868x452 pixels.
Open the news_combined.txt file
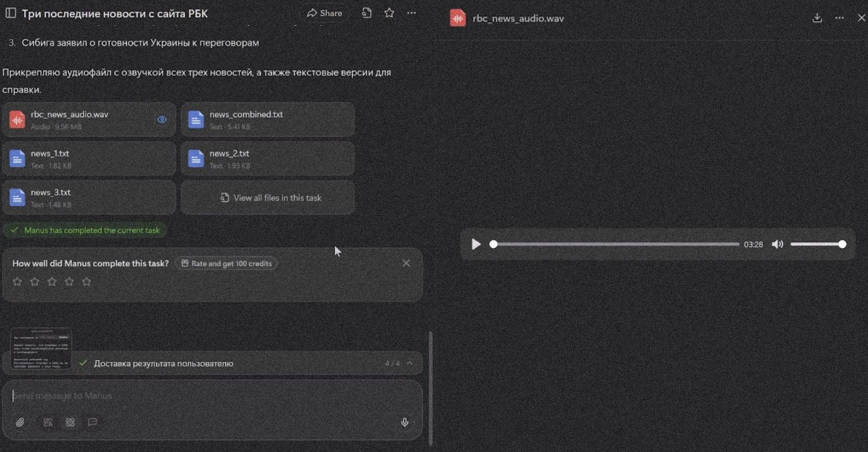tap(268, 120)
